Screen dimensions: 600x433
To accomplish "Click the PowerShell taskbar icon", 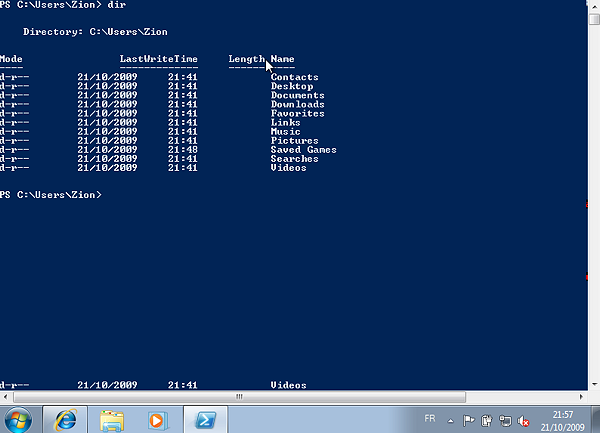I will coord(207,418).
